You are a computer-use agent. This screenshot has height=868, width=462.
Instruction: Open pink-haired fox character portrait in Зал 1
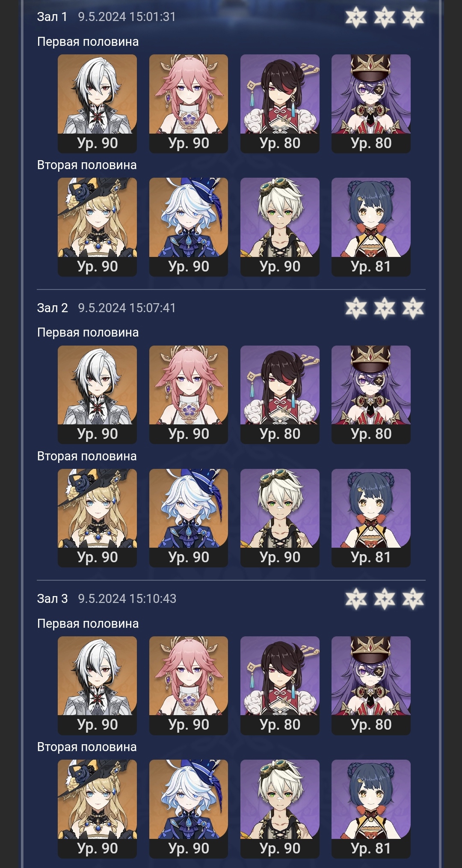coord(188,103)
